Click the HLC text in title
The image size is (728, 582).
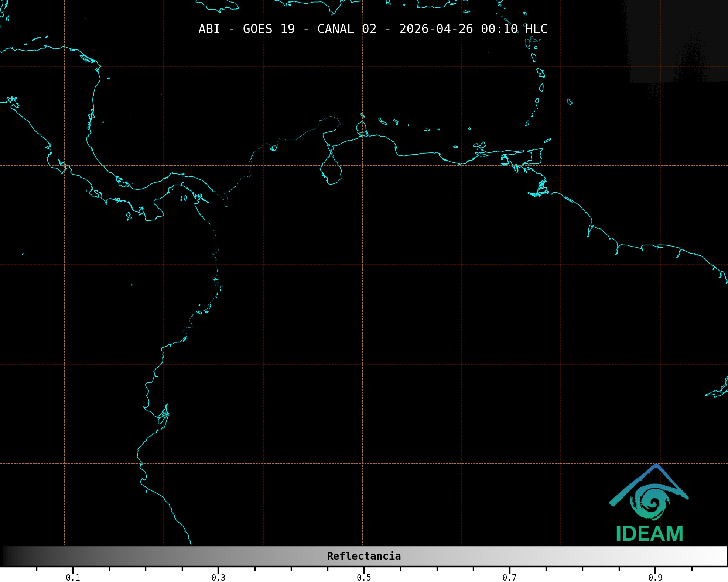click(x=536, y=29)
